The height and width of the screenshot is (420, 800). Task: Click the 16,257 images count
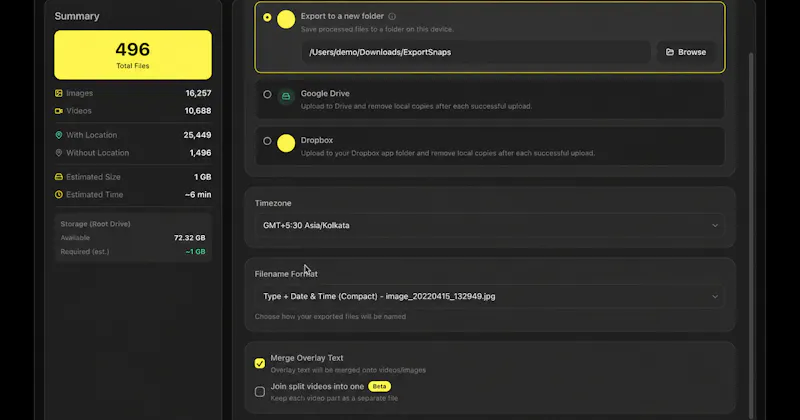click(x=198, y=93)
